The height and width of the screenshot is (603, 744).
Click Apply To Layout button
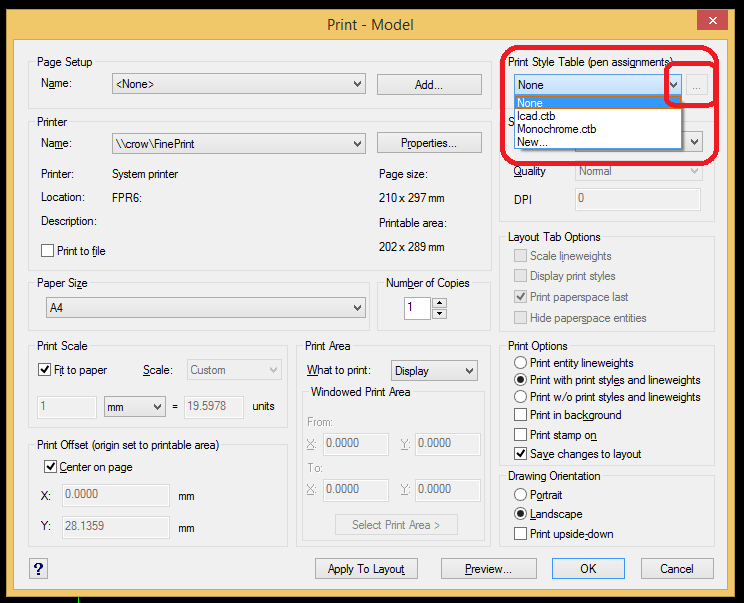coord(366,568)
